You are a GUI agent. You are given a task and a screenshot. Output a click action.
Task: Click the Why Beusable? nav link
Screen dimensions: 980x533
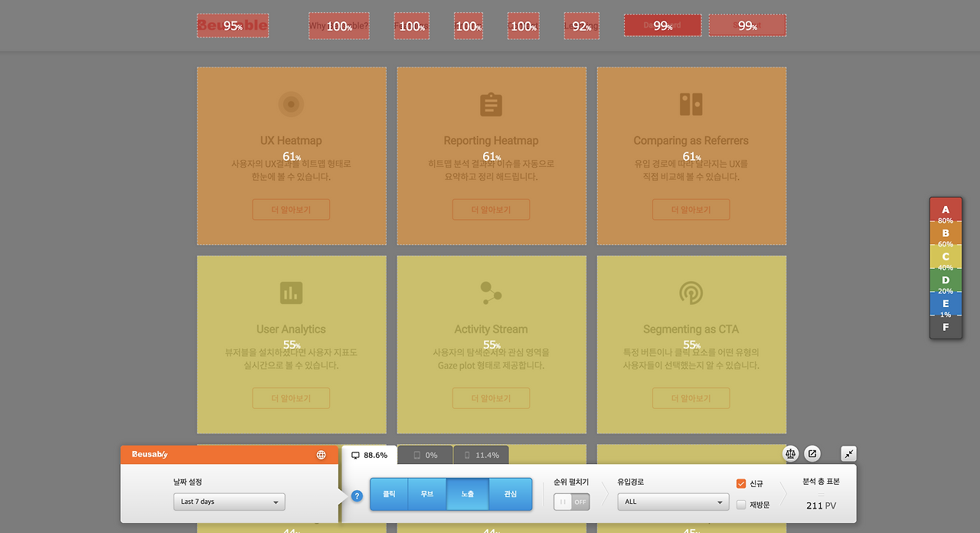[x=339, y=26]
